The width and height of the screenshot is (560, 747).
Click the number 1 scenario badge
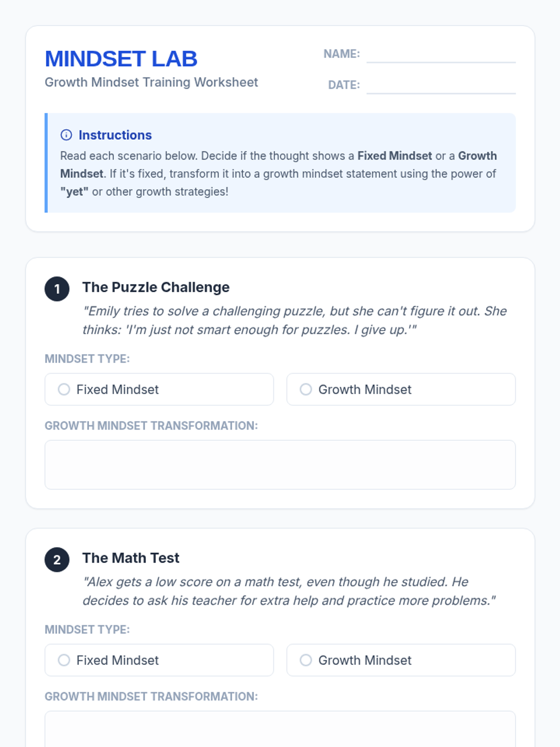57,289
